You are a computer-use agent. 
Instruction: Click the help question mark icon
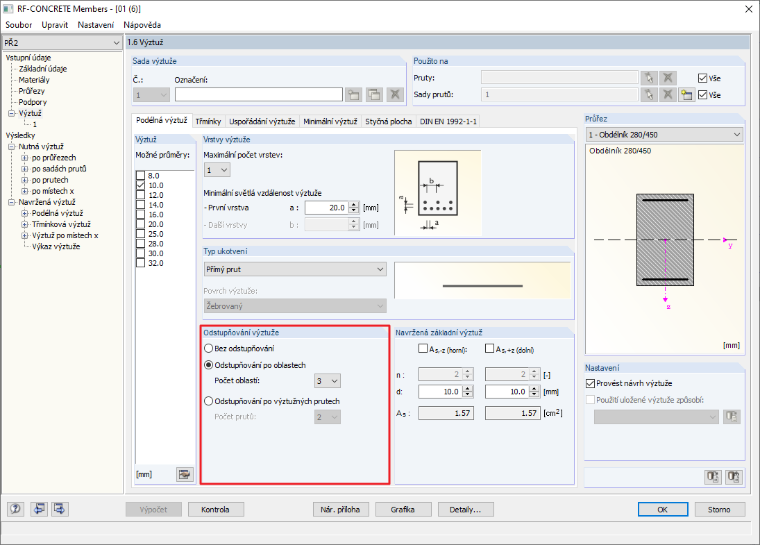click(16, 509)
